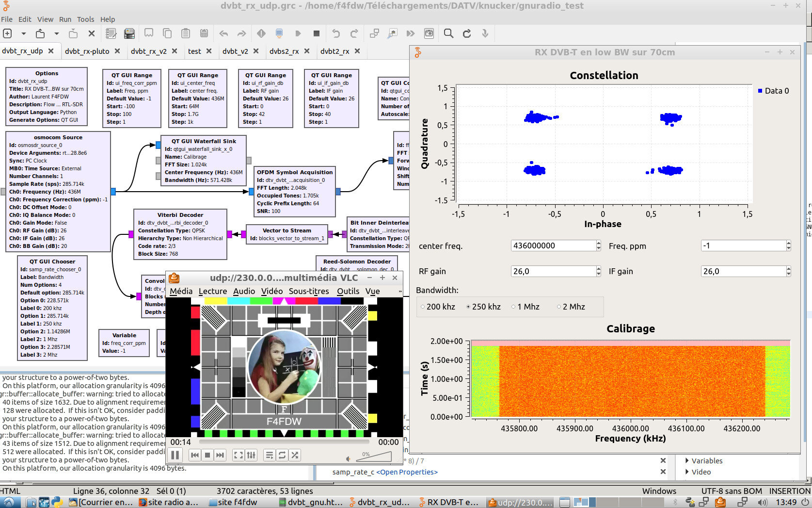Skip to previous media in VLC
The height and width of the screenshot is (508, 812).
coord(194,455)
